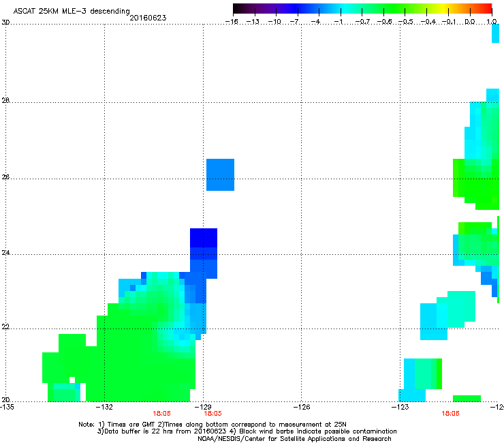Click the latitude label 24
504x443 pixels.
[5, 253]
